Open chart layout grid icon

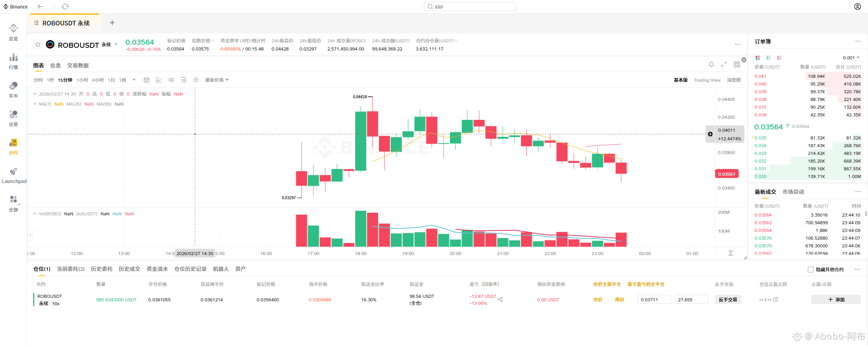point(737,64)
